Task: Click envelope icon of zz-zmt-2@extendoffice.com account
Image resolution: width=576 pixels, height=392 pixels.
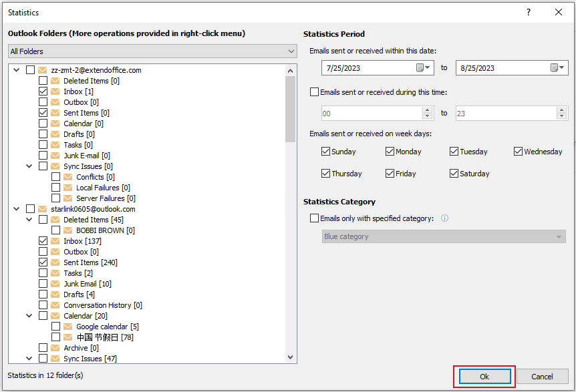Action: click(42, 70)
